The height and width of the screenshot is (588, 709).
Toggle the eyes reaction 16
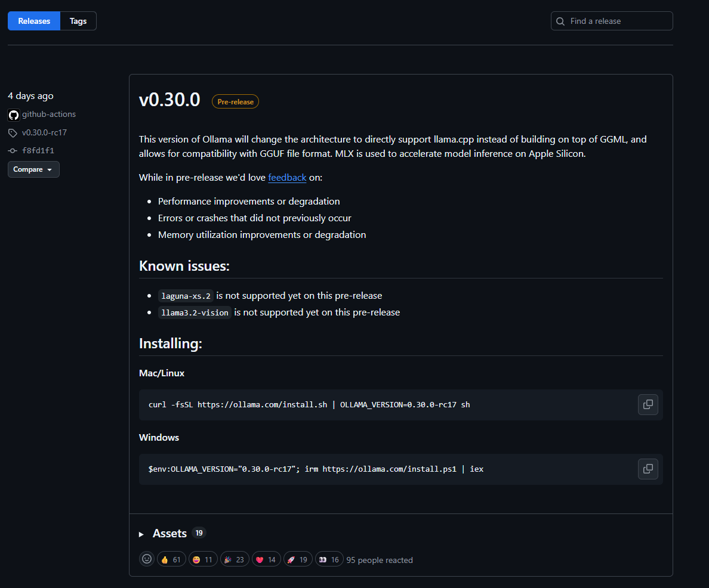(x=329, y=559)
